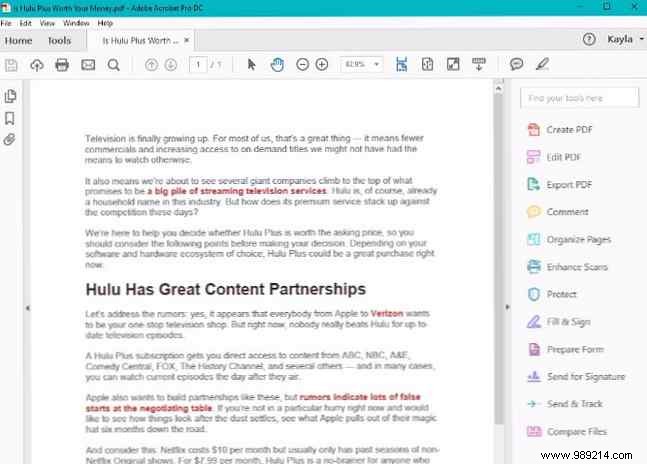Click the Find your tools here search box
This screenshot has width=647, height=464.
[x=579, y=98]
